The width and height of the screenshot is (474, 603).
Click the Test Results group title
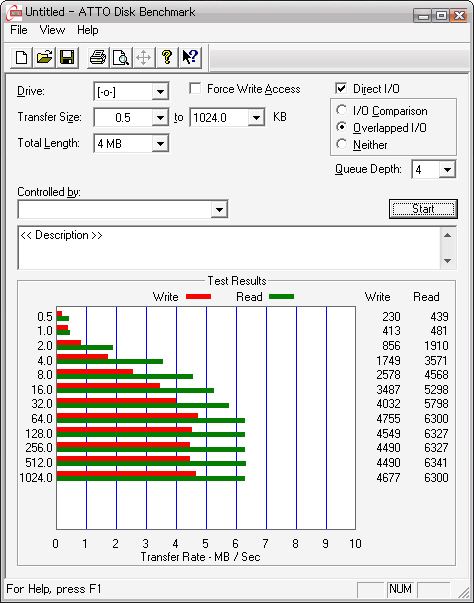(x=237, y=281)
